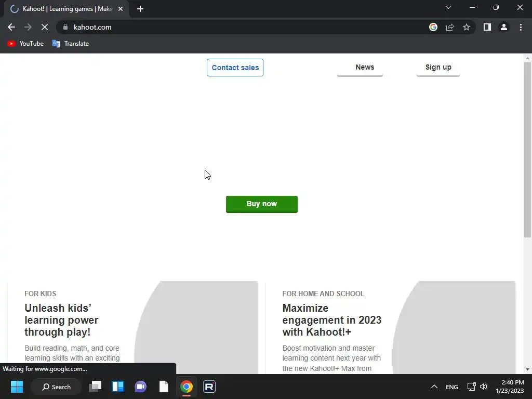Open Maximize engagement in 2023 card heading
The width and height of the screenshot is (532, 399).
[x=332, y=320]
